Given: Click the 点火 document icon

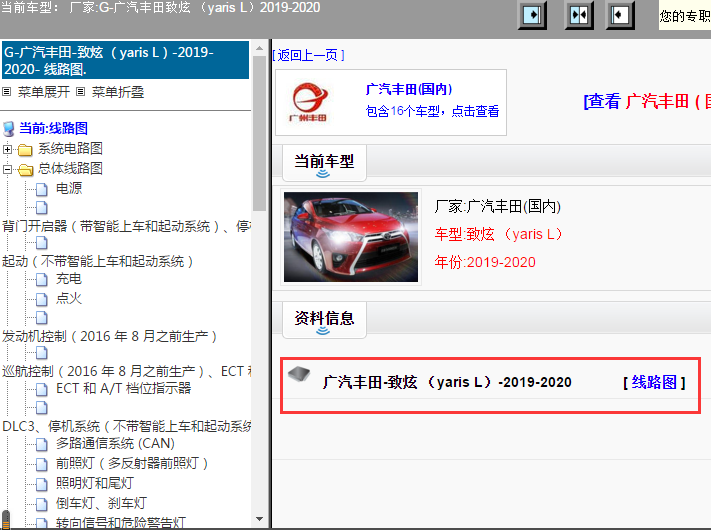Looking at the screenshot, I should (41, 299).
